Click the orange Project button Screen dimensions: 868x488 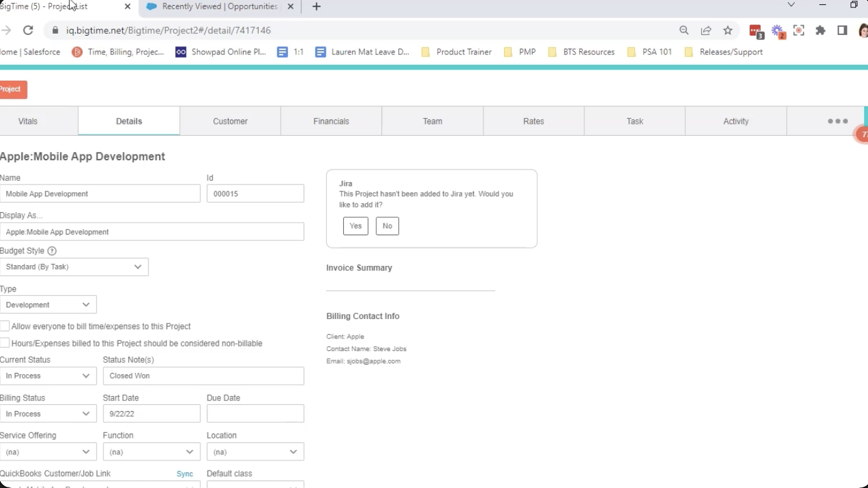(x=13, y=89)
